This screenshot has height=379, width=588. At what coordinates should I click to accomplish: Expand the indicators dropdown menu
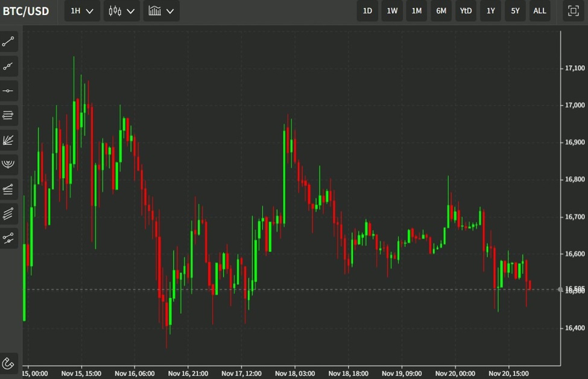[161, 11]
